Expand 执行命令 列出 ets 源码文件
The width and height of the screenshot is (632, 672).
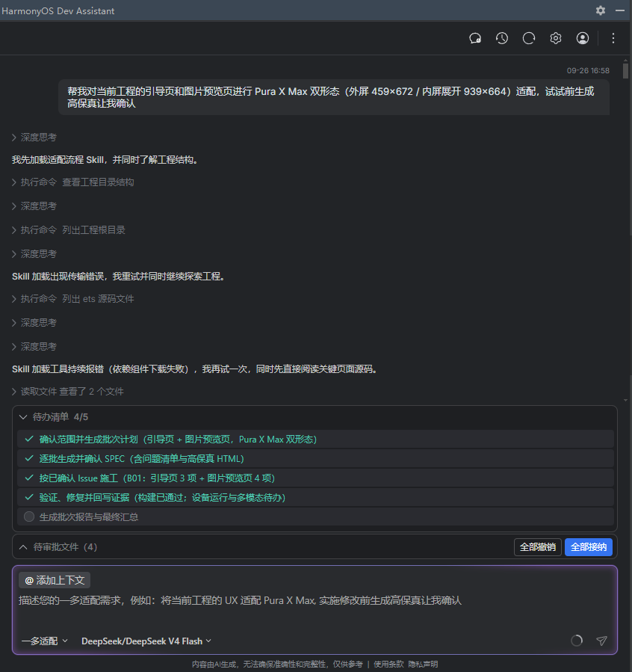tap(72, 299)
